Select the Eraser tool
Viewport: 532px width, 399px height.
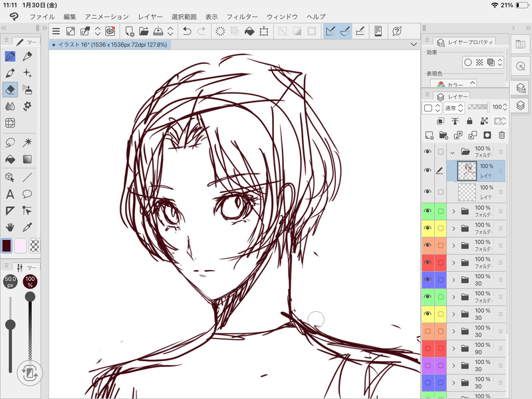(x=10, y=90)
